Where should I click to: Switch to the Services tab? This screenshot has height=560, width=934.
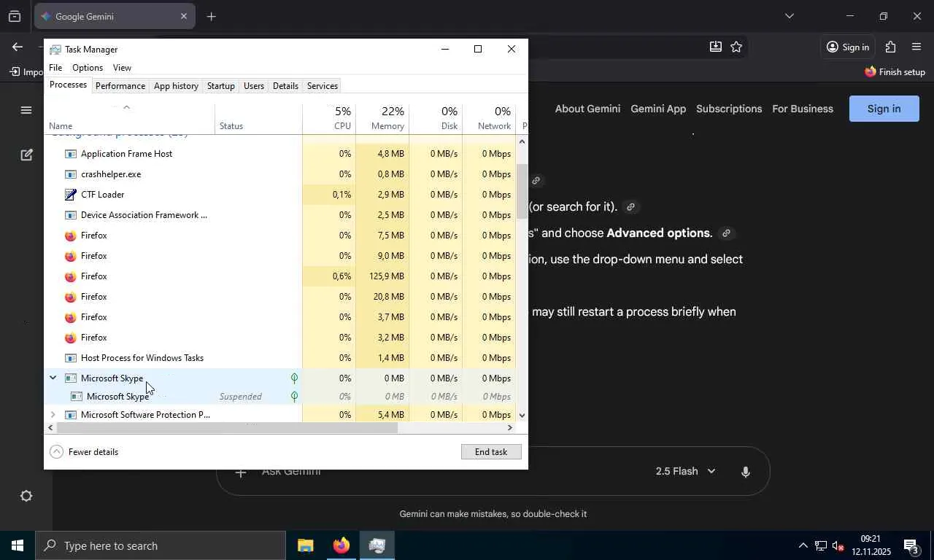323,86
